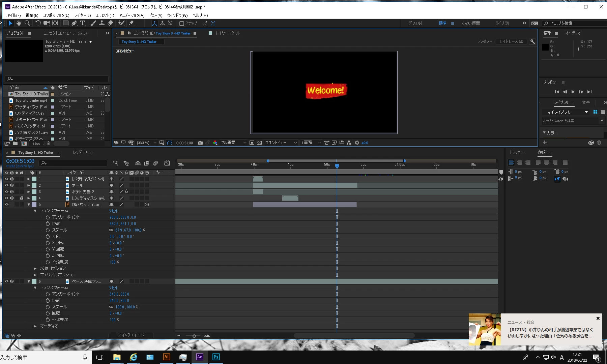Switch to レンダーキュー tab

[x=84, y=153]
